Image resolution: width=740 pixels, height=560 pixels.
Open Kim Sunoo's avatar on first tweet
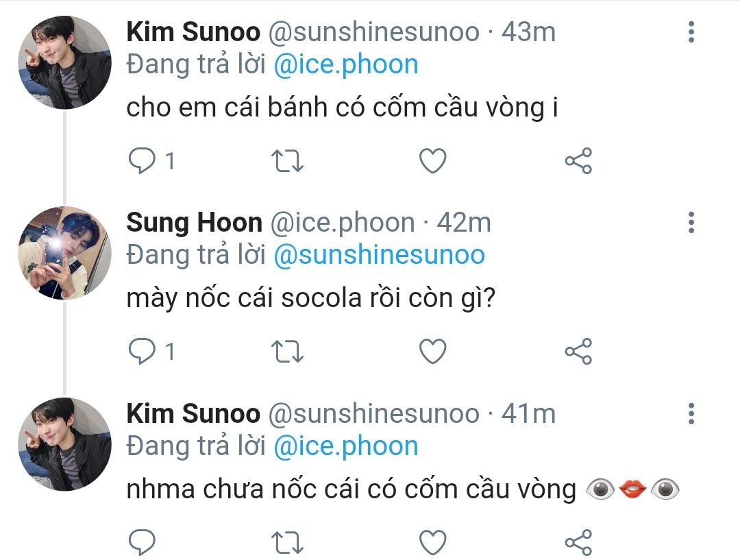(x=64, y=62)
